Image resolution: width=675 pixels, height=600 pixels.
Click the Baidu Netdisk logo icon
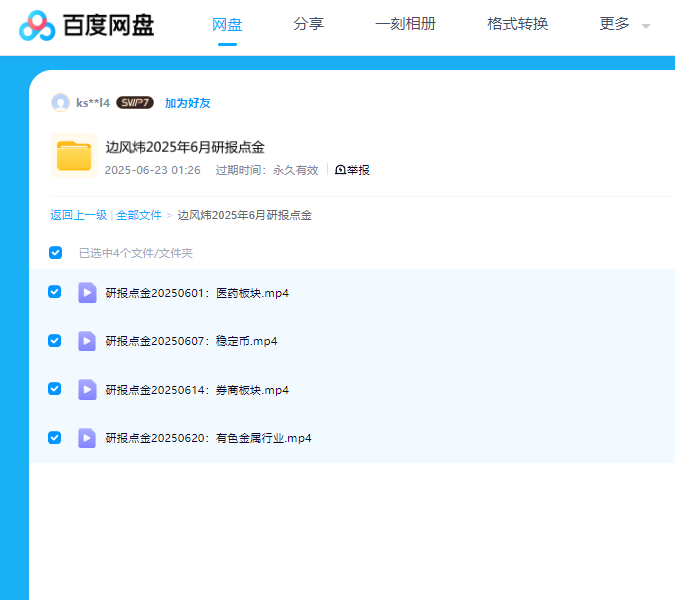(38, 26)
